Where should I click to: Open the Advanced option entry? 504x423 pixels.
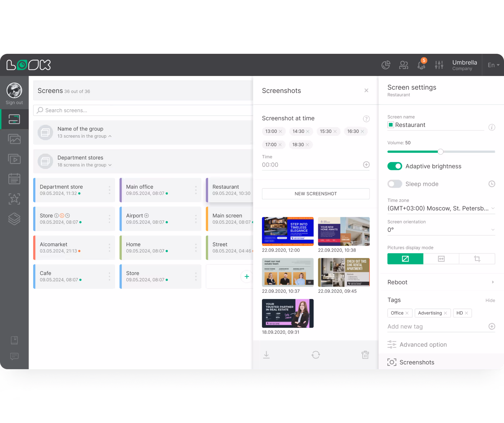(423, 344)
